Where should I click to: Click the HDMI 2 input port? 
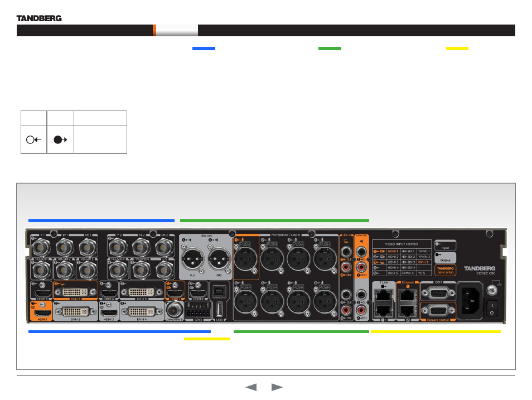coord(198,292)
